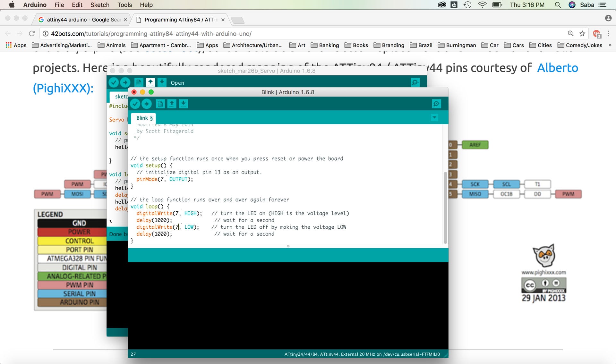The width and height of the screenshot is (616, 364).
Task: Open Comedy/Jokes bookmarks folder
Action: pyautogui.click(x=580, y=45)
